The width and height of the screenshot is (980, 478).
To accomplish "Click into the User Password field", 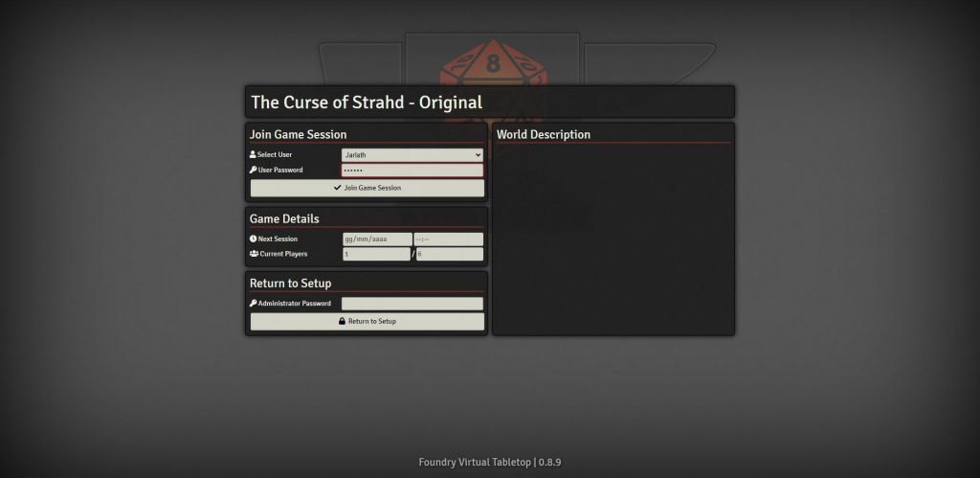I will pyautogui.click(x=412, y=171).
